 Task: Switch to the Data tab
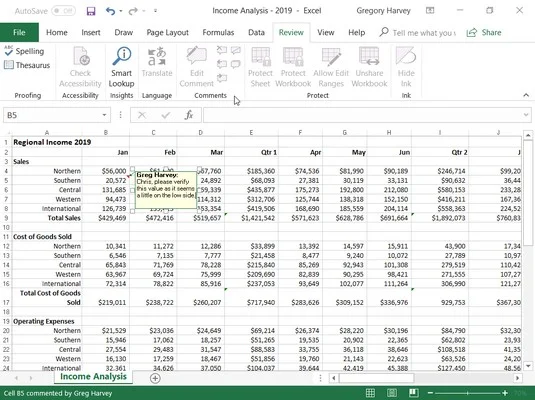point(256,32)
